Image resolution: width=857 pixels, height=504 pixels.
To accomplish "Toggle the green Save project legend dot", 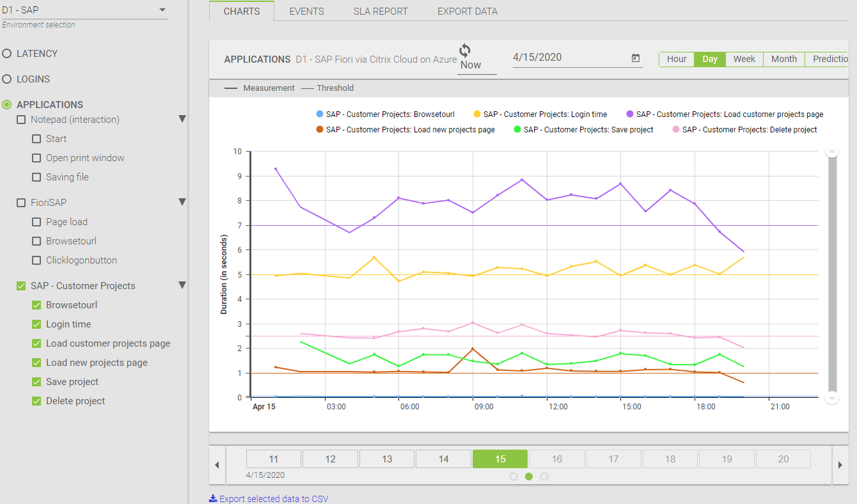I will (516, 130).
